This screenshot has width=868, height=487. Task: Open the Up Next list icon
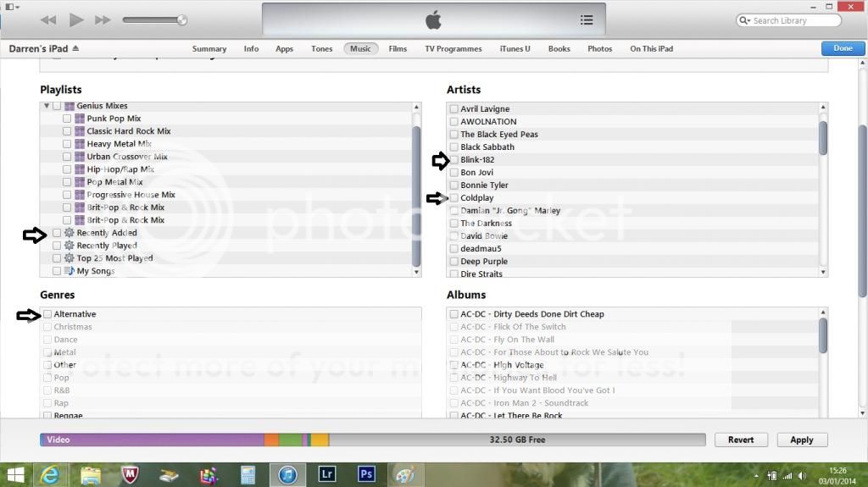[587, 20]
